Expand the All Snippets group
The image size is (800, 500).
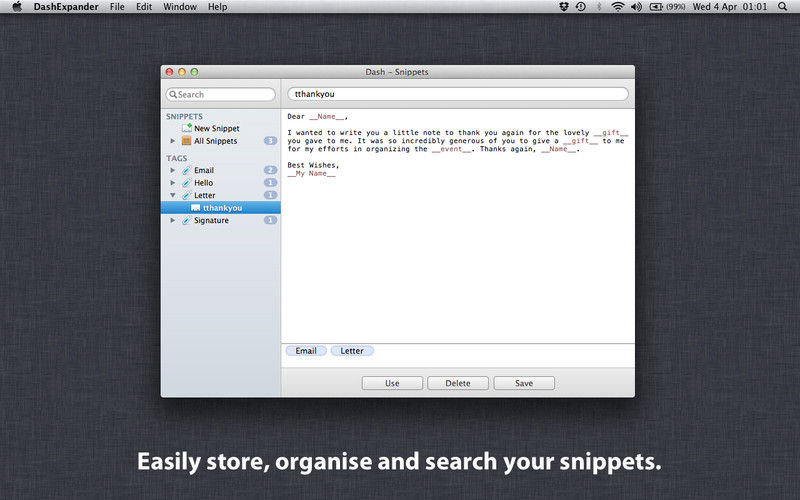[x=172, y=141]
